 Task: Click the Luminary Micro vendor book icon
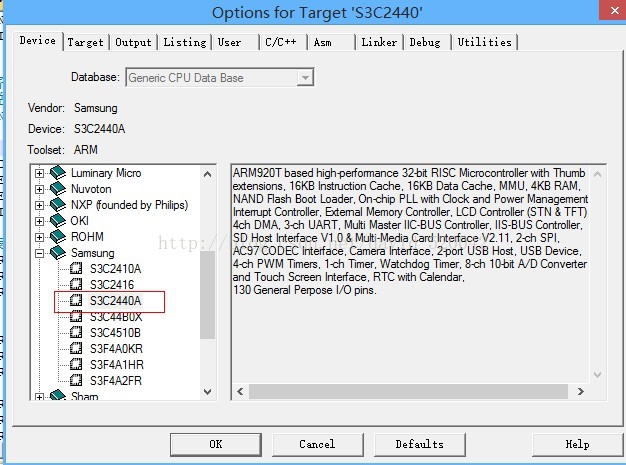pos(58,172)
